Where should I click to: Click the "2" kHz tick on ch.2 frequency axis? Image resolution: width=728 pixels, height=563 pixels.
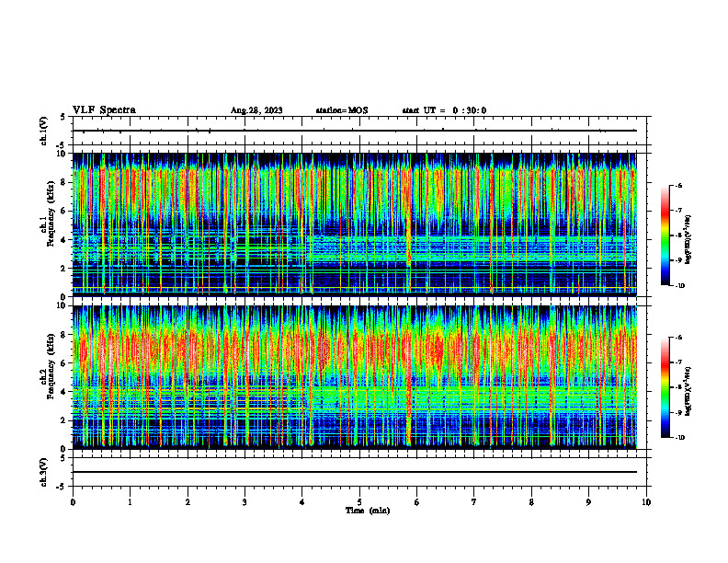pyautogui.click(x=64, y=420)
